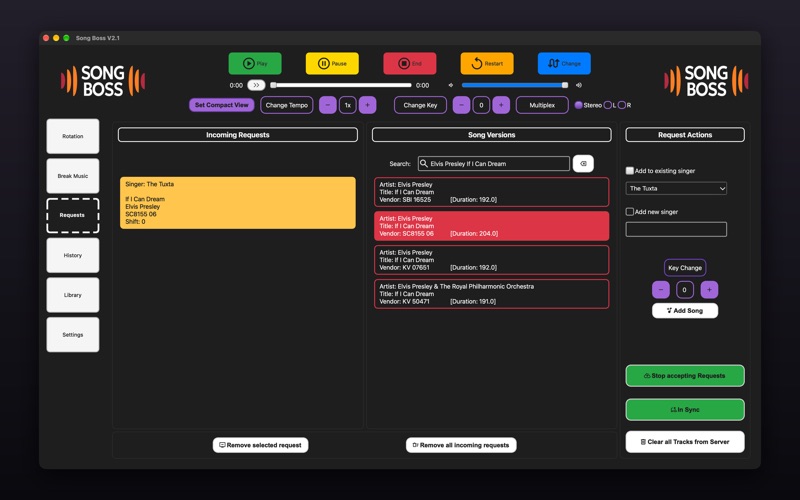Switch to the Requests tab

(x=73, y=215)
